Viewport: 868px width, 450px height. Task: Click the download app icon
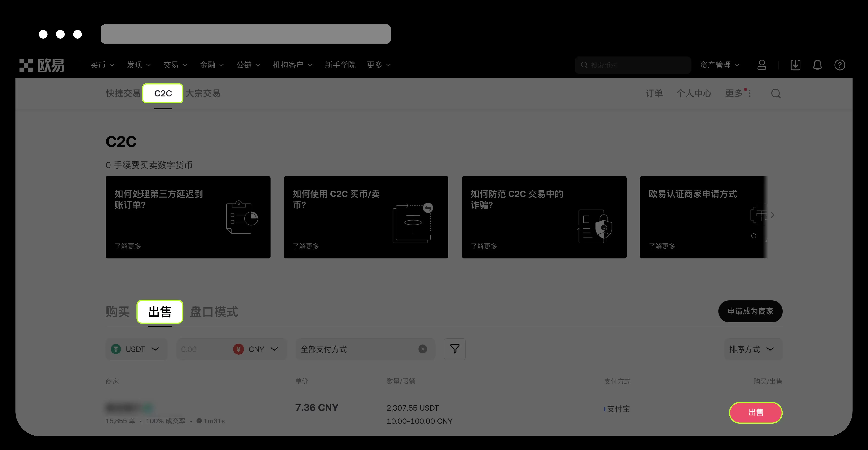pos(795,65)
